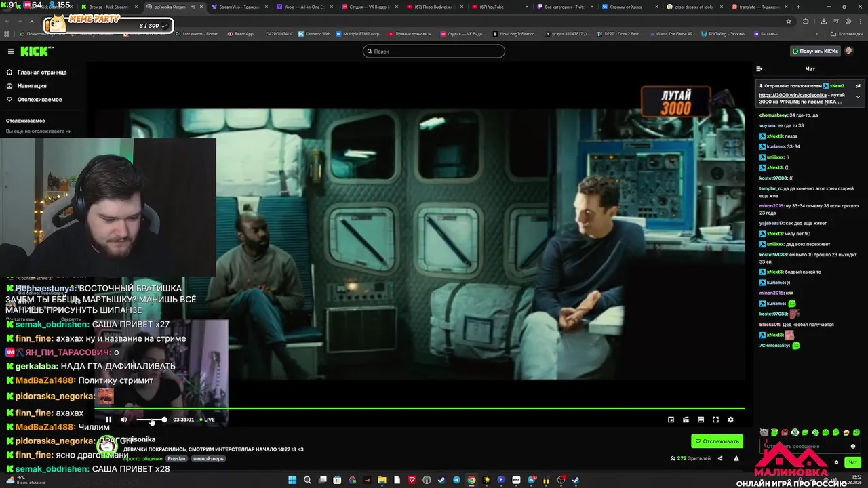Open Telegram from the taskbar

pyautogui.click(x=456, y=481)
